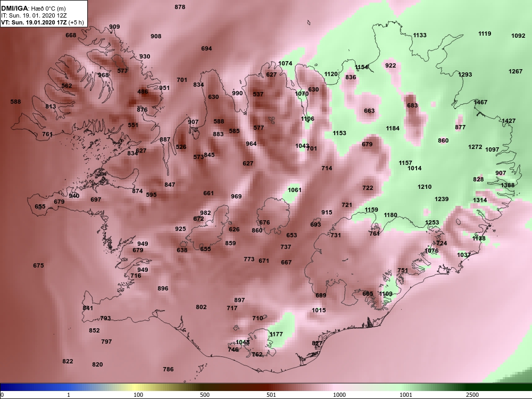Click the 683 value on dark red patch
The width and height of the screenshot is (532, 399).
coord(412,105)
